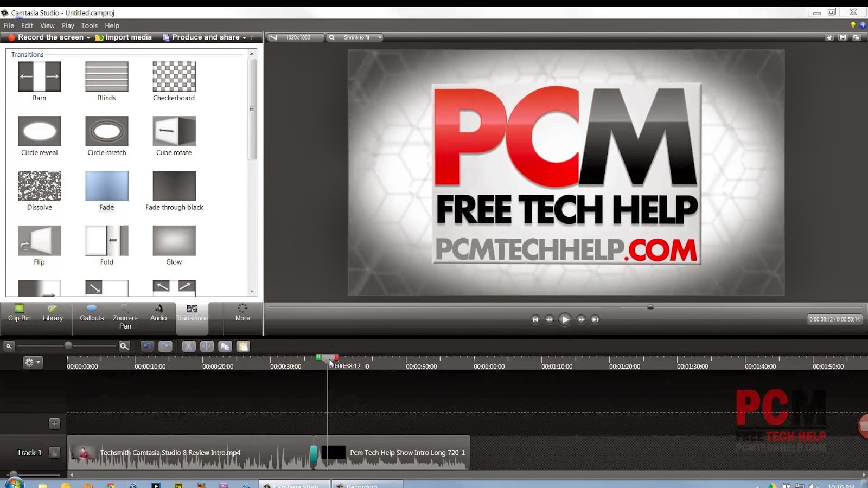Undo the last edit
The height and width of the screenshot is (488, 868).
pos(147,346)
